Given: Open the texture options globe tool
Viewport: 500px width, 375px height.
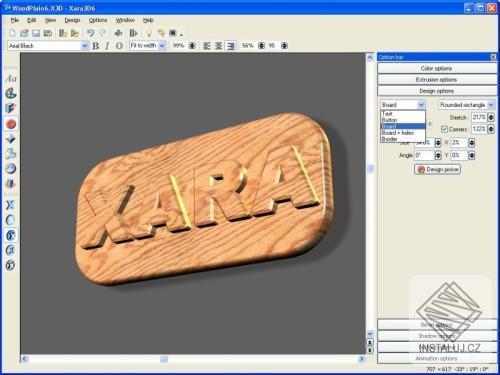Looking at the screenshot, I should click(x=11, y=168).
